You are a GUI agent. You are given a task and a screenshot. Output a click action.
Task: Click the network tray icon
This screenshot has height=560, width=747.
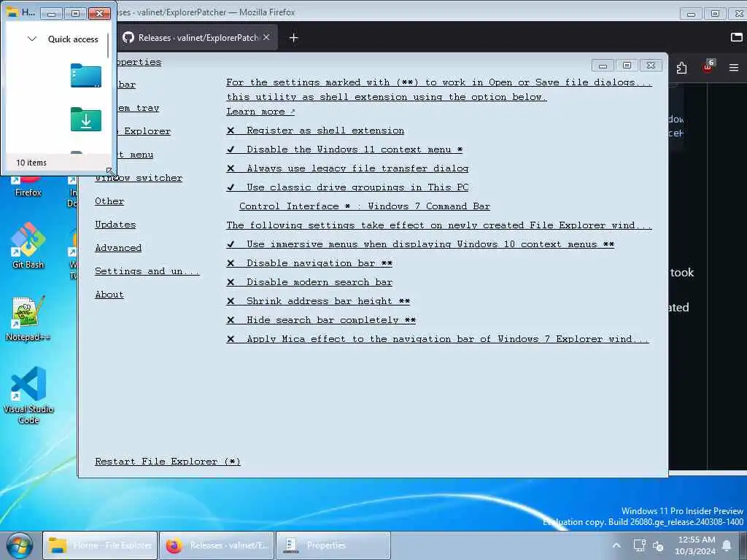tap(639, 545)
